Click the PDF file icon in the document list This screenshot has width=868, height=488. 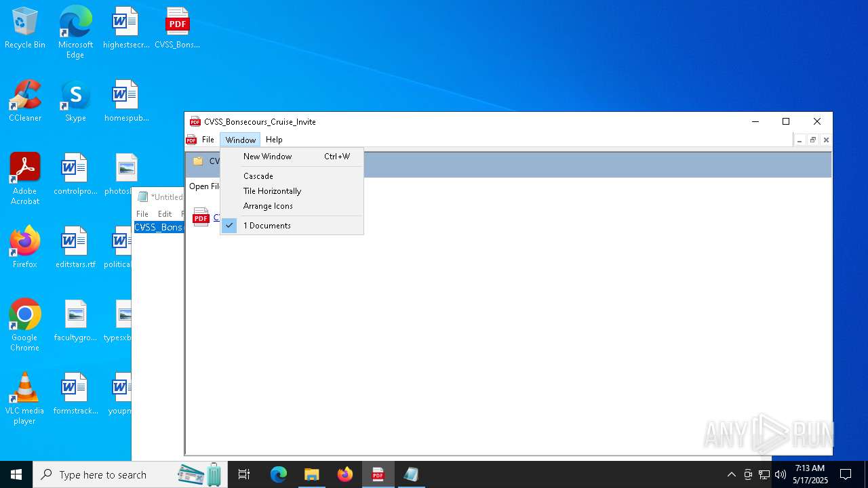201,217
